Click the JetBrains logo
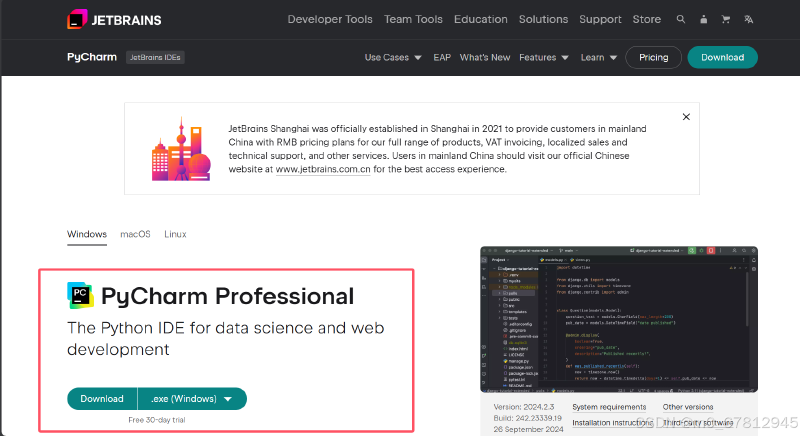This screenshot has height=436, width=800. 114,19
